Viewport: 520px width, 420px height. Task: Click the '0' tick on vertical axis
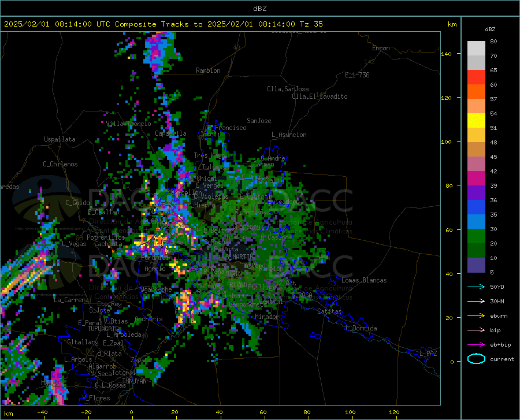click(x=452, y=362)
